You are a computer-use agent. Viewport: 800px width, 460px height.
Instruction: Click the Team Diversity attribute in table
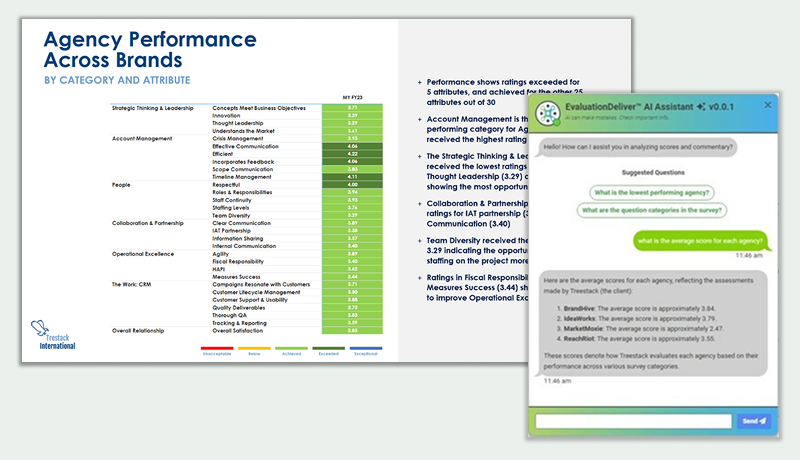pos(231,216)
